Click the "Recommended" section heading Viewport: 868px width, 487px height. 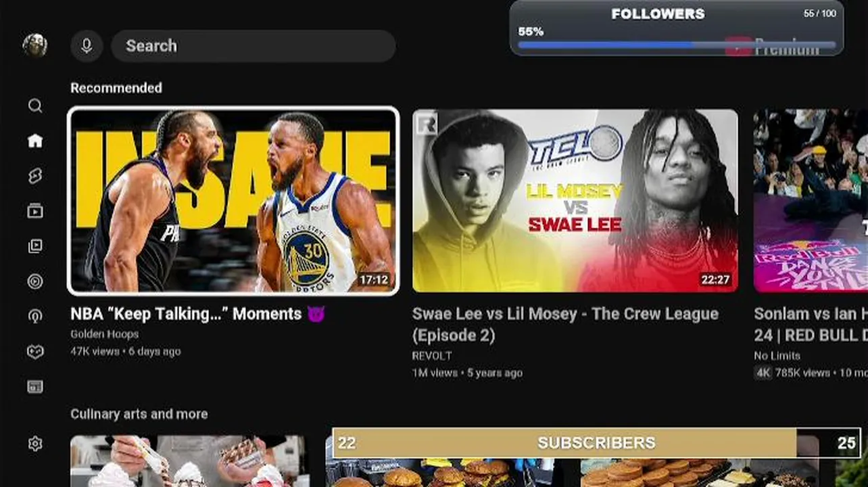click(x=116, y=88)
